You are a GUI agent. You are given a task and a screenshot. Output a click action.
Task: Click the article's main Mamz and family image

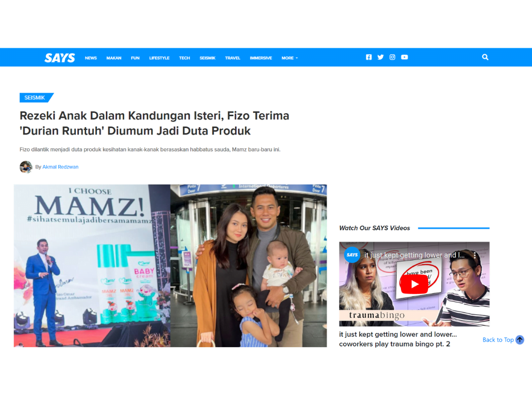click(170, 266)
